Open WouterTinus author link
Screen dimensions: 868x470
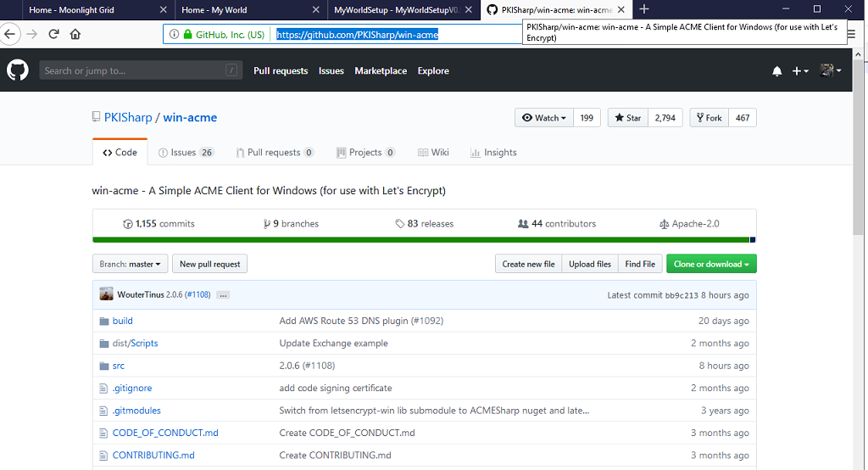coord(141,295)
